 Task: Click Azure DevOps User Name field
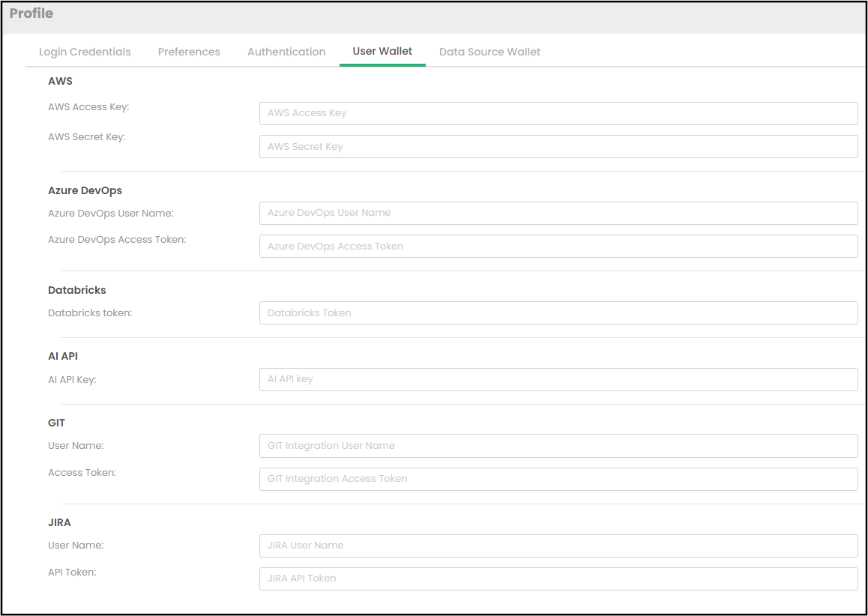pyautogui.click(x=558, y=213)
